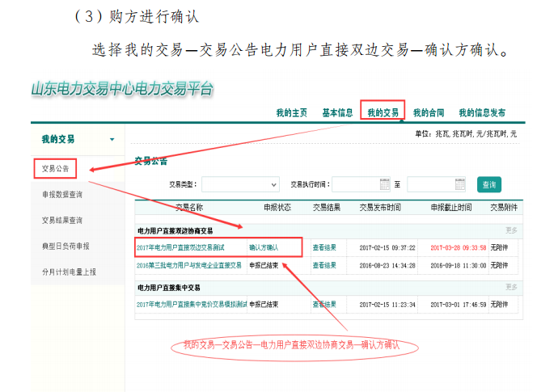Click 更多 beside 电力用户直接集中交易
Image resolution: width=558 pixels, height=392 pixels.
pos(510,287)
